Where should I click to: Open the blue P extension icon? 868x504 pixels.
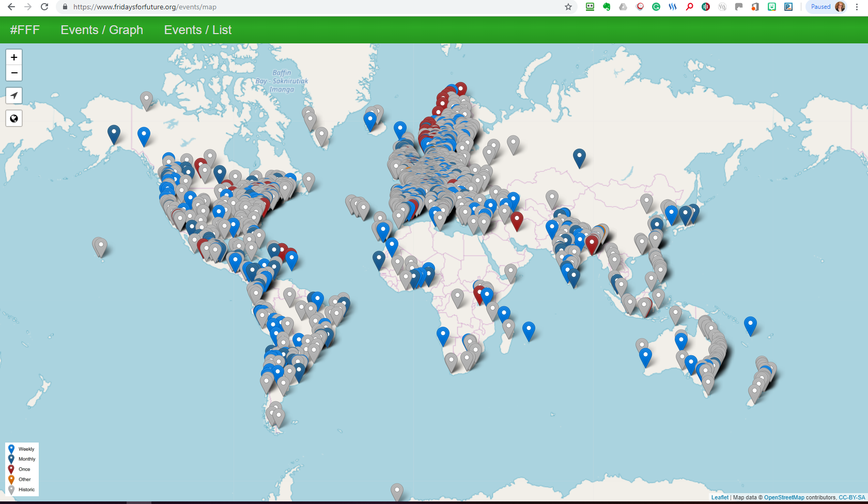[788, 7]
